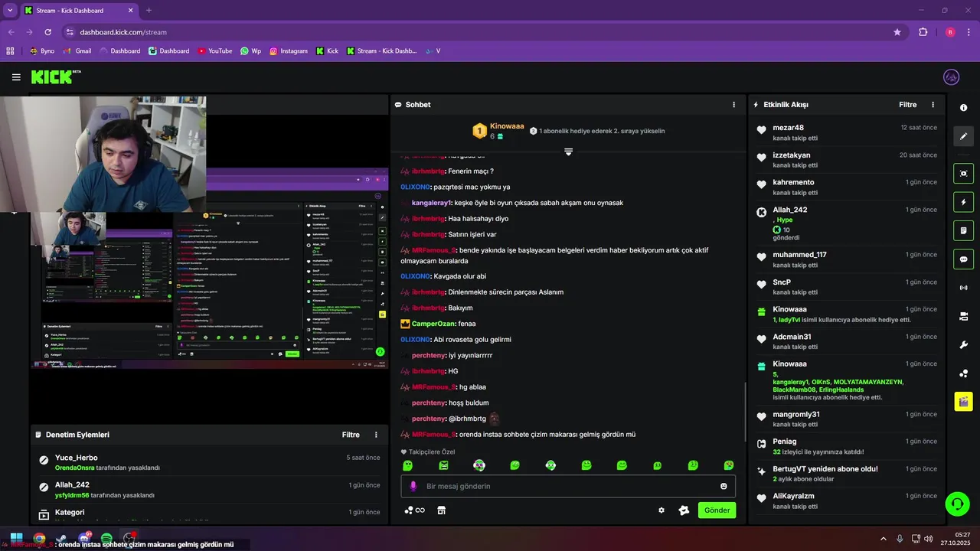The height and width of the screenshot is (551, 980).
Task: Reload the page in Chrome
Action: click(47, 32)
